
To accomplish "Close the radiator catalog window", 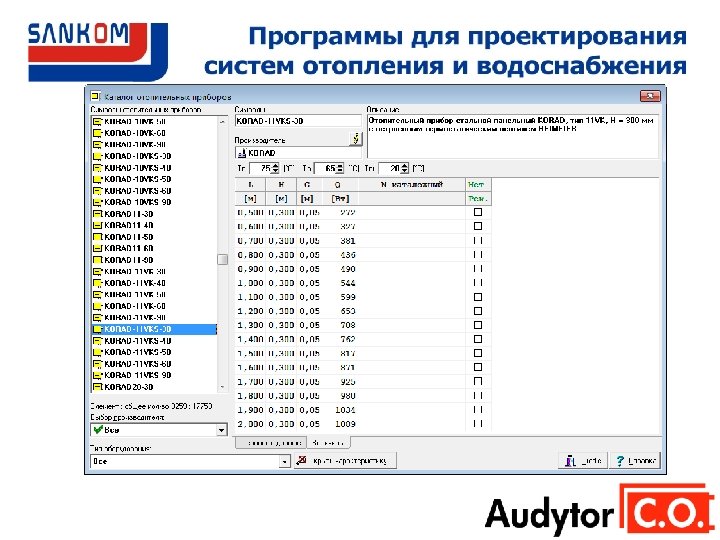I will 650,96.
